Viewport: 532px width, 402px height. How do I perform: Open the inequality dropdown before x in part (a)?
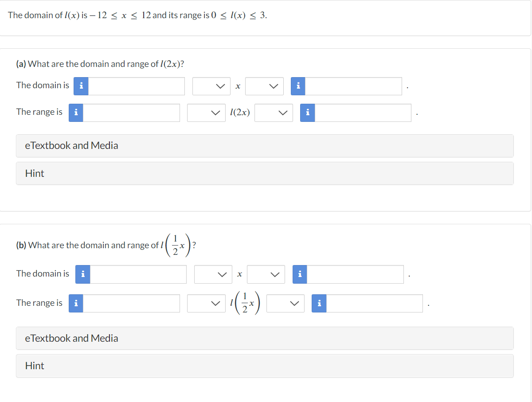pos(211,86)
